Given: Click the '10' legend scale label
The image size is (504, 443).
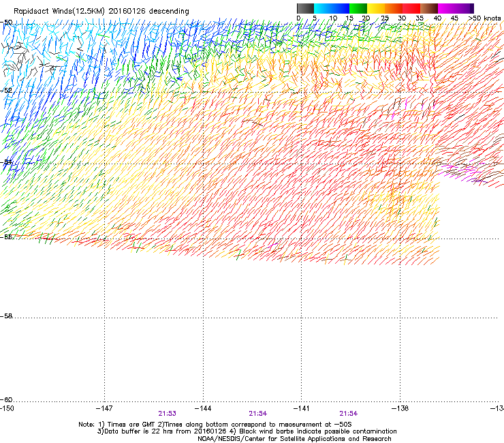Looking at the screenshot, I should pyautogui.click(x=333, y=18).
